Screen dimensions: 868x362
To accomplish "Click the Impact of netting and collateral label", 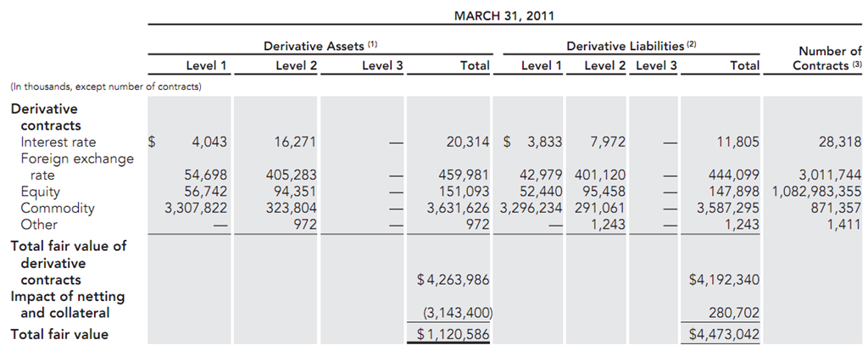I will [67, 304].
